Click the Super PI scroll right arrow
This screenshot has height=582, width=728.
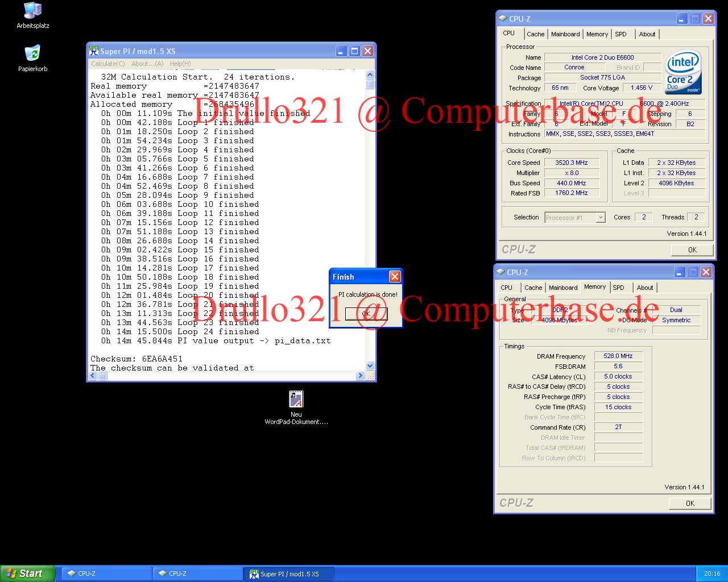pyautogui.click(x=360, y=376)
